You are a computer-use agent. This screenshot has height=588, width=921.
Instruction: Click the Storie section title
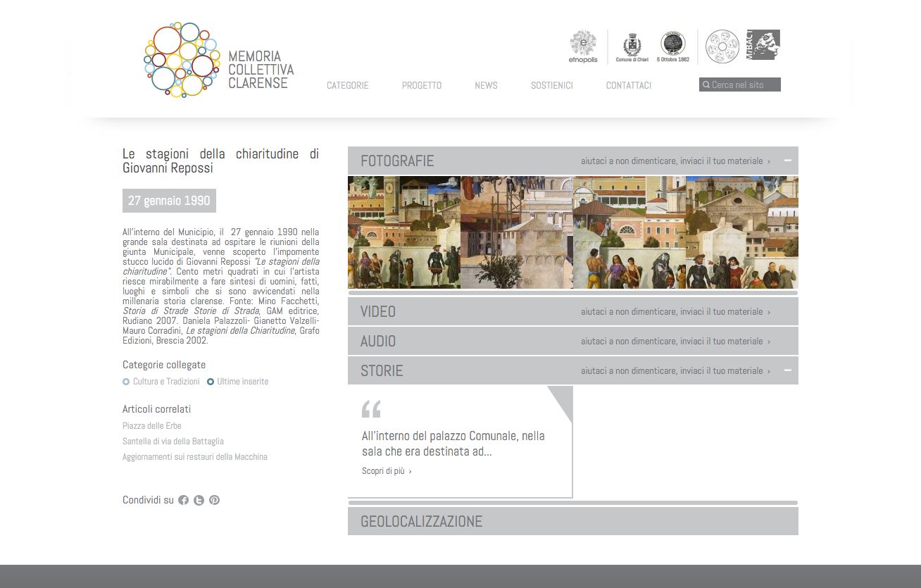coord(382,370)
